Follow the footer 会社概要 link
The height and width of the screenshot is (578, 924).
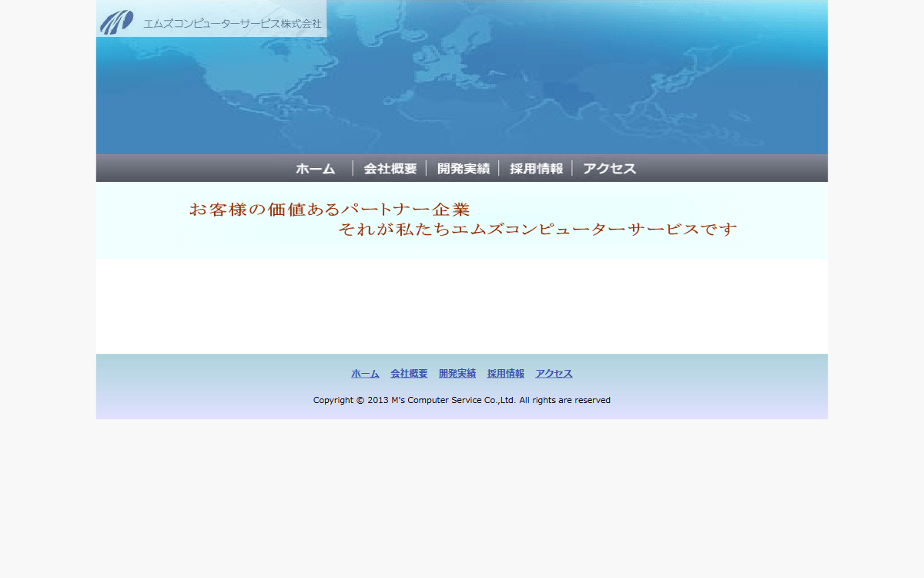click(409, 374)
